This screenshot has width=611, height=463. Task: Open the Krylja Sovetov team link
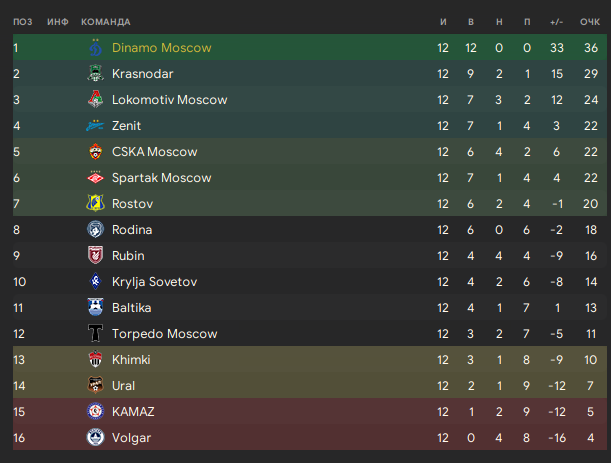154,281
